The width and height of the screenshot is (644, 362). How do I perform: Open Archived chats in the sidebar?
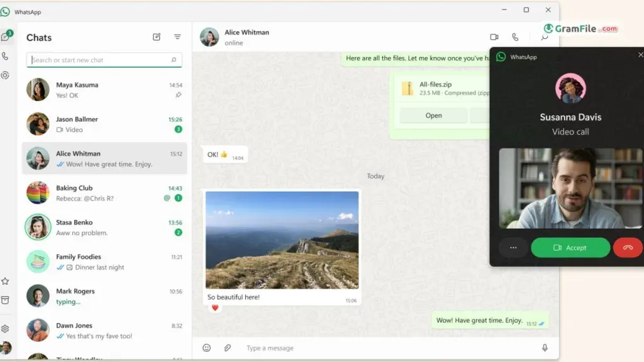(x=5, y=300)
